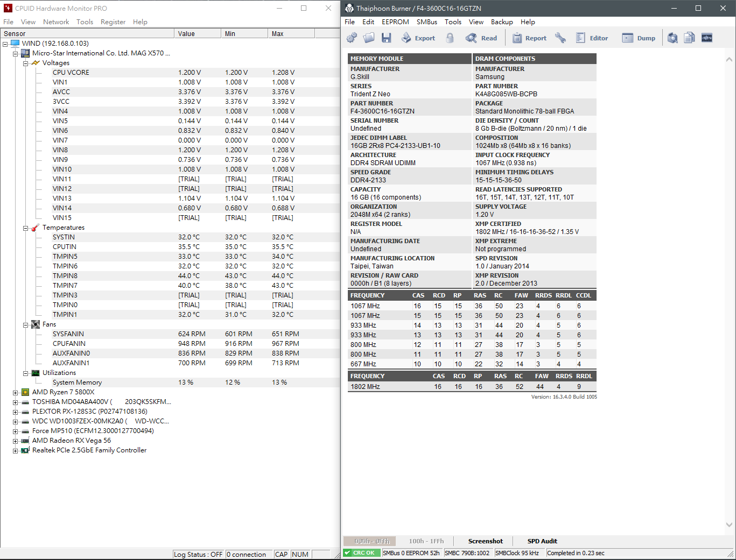
Task: Open file via folder icon in Thaiphoon Burner
Action: tap(369, 38)
